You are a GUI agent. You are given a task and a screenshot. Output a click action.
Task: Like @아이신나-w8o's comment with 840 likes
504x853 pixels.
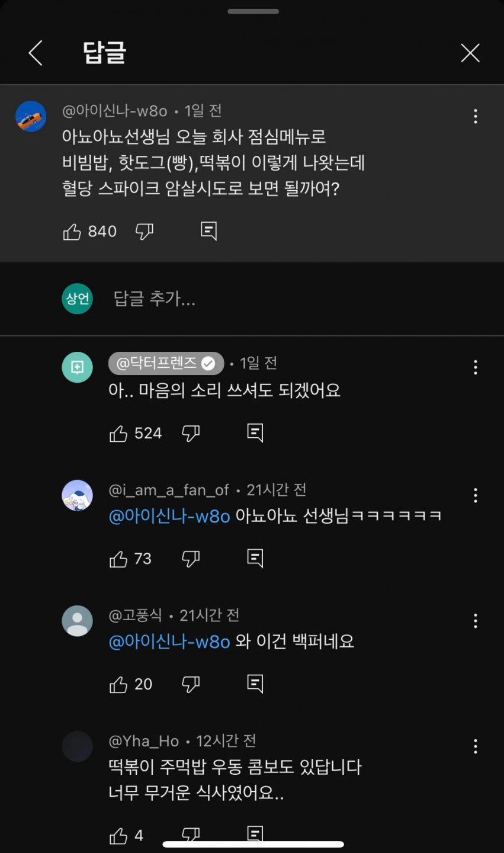pos(72,232)
